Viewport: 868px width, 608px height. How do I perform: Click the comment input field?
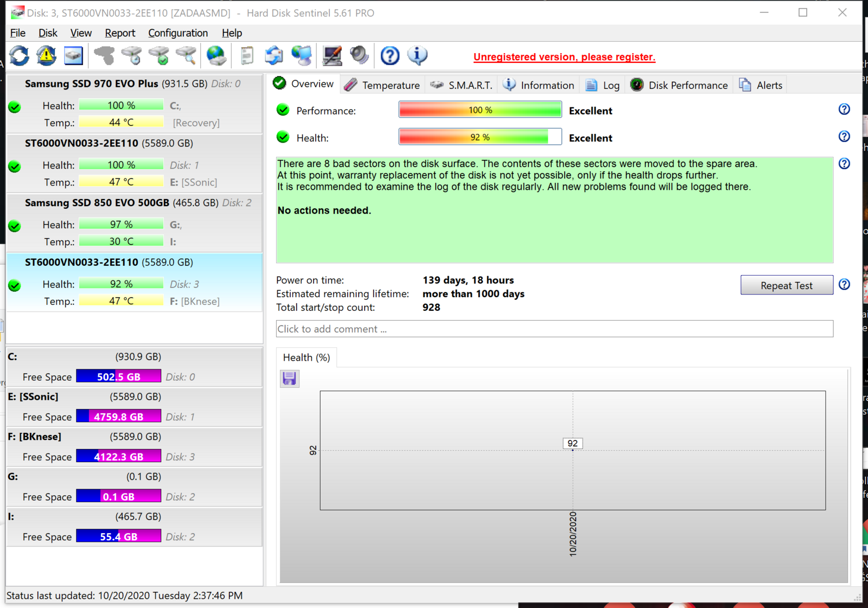(x=554, y=329)
